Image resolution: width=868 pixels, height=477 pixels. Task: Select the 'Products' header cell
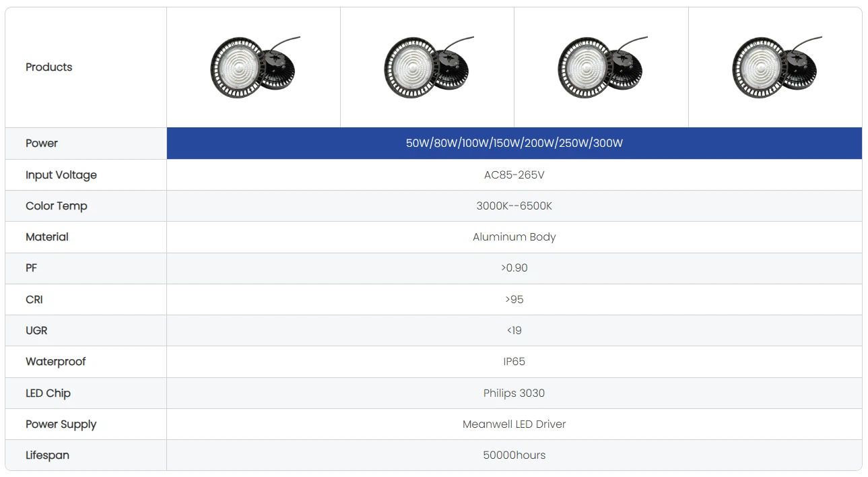tap(86, 67)
